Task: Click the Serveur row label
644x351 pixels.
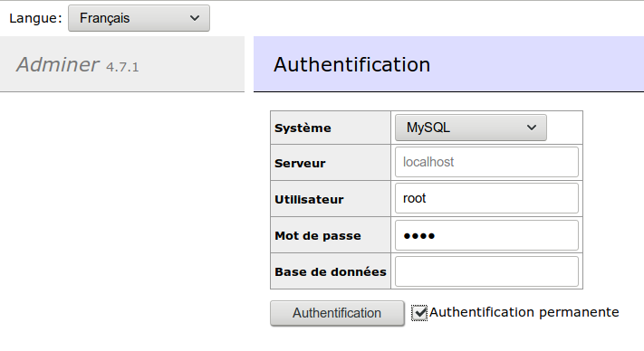Action: [x=300, y=163]
